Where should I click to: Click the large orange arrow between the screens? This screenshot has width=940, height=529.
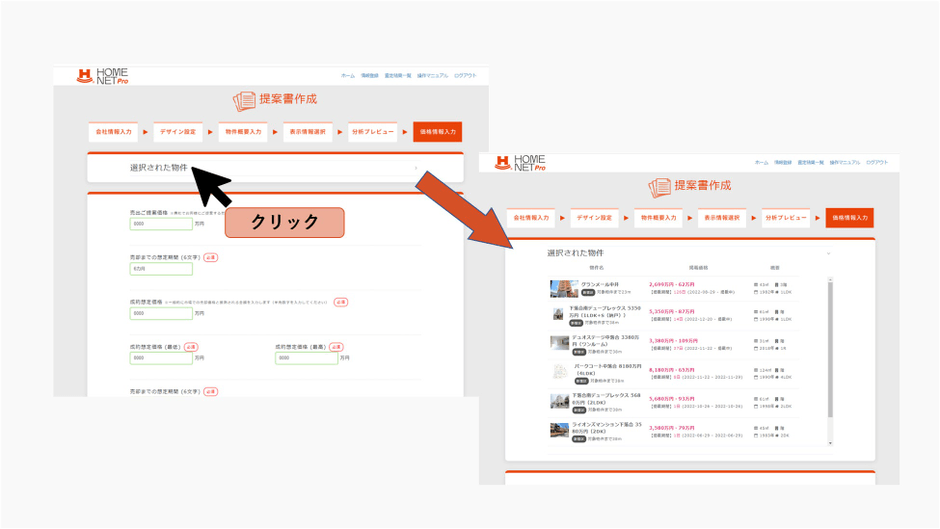[464, 210]
